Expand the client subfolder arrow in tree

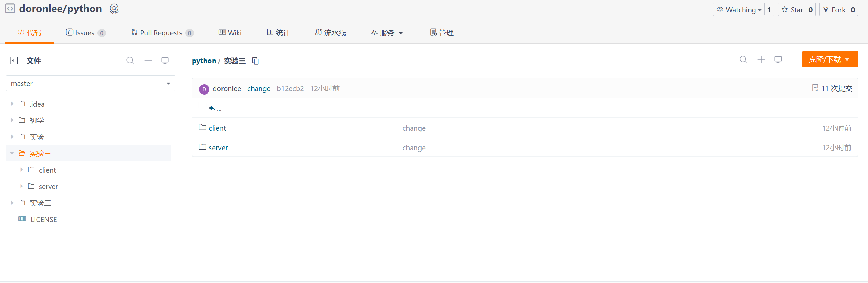click(21, 170)
